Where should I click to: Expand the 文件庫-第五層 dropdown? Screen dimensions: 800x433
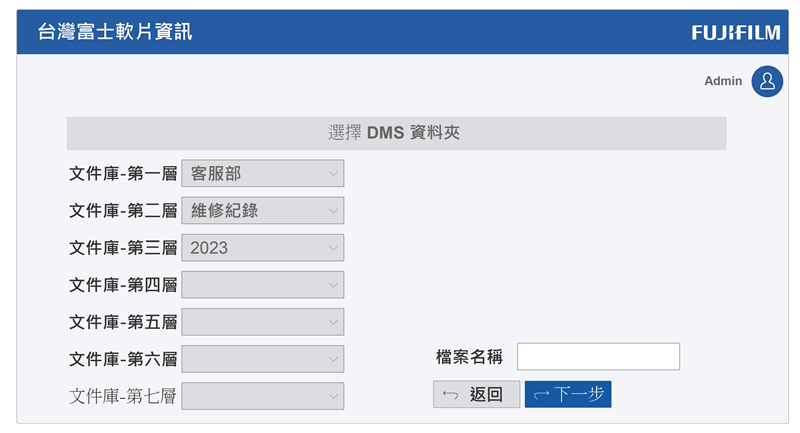coord(263,322)
